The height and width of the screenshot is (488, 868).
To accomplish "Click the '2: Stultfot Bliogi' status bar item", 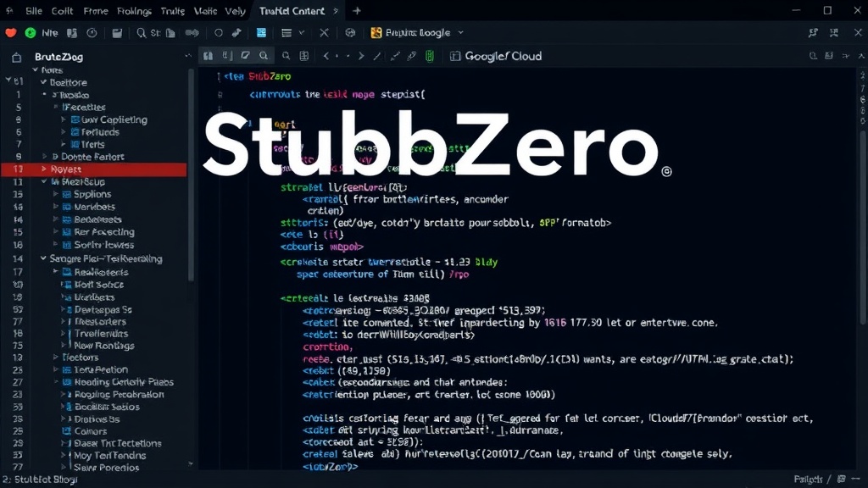I will point(40,480).
